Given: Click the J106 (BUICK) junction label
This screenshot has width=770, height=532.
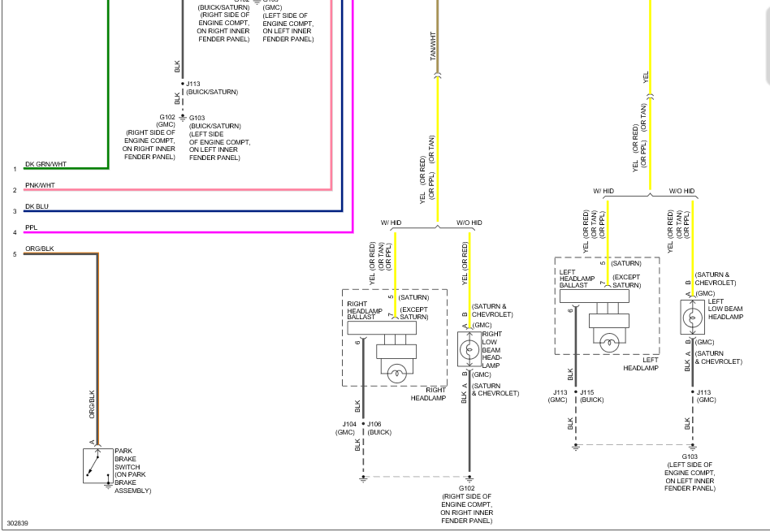Looking at the screenshot, I should 379,428.
